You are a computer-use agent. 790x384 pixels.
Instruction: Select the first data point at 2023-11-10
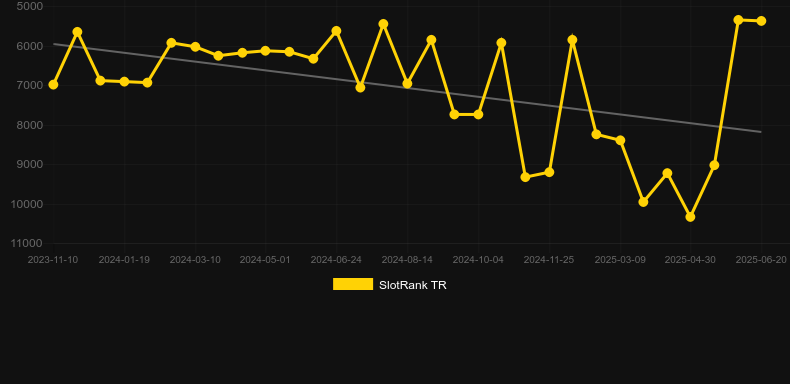pos(53,85)
